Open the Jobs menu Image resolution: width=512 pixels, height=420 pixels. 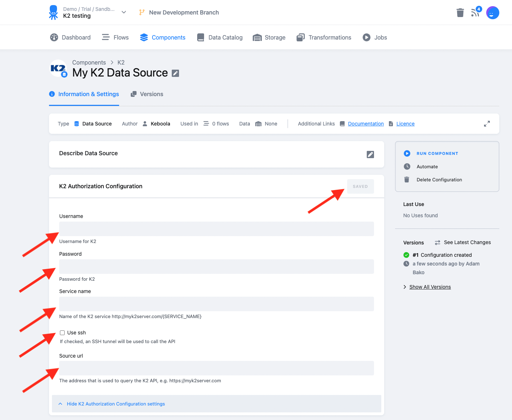tap(375, 37)
